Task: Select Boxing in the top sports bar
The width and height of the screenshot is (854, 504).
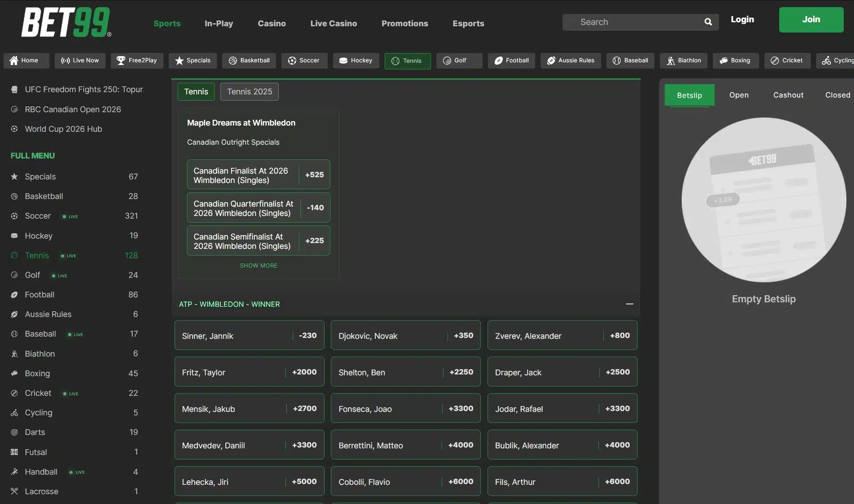Action: (x=736, y=61)
